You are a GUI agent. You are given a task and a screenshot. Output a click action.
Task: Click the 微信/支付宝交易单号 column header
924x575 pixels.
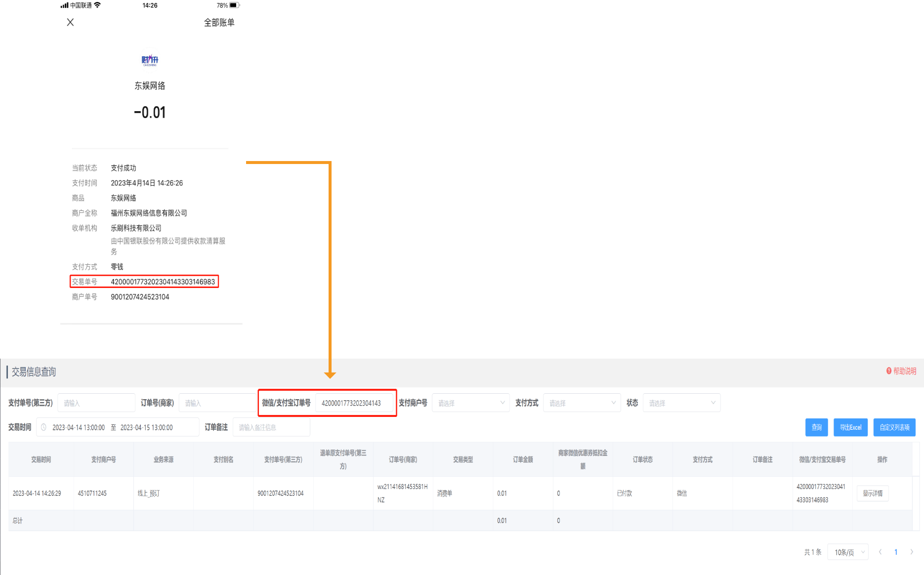coord(822,459)
